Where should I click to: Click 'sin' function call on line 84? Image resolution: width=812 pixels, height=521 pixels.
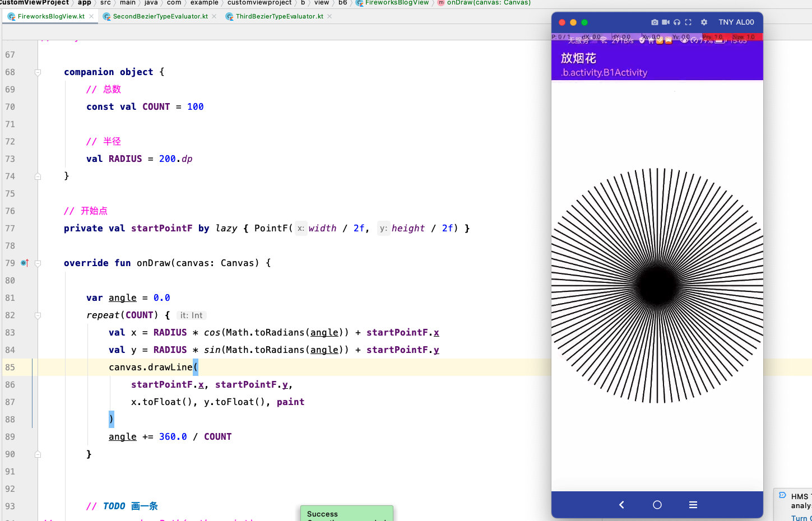pos(212,350)
